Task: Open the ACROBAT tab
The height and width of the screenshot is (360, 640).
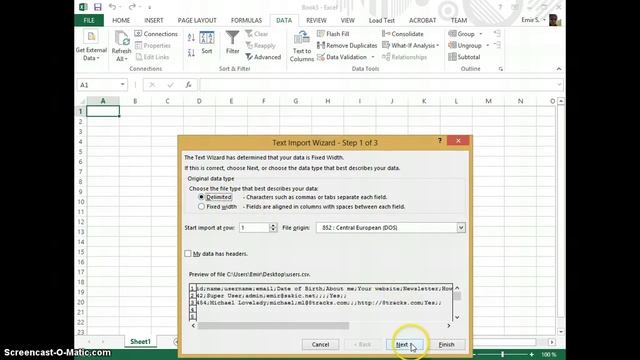Action: pos(422,20)
